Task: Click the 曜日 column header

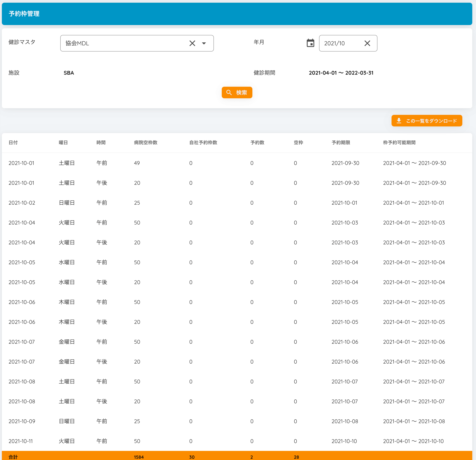Action: tap(63, 143)
